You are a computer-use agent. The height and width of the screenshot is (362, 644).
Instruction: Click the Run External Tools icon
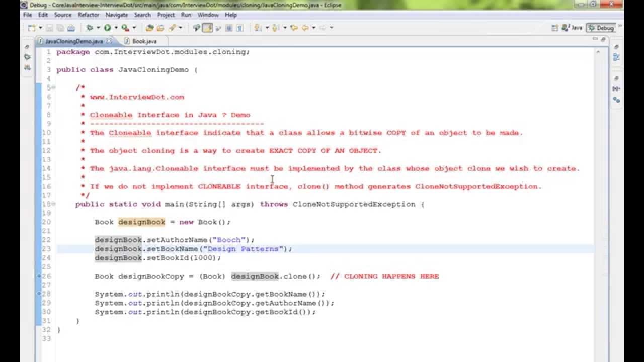point(125,28)
